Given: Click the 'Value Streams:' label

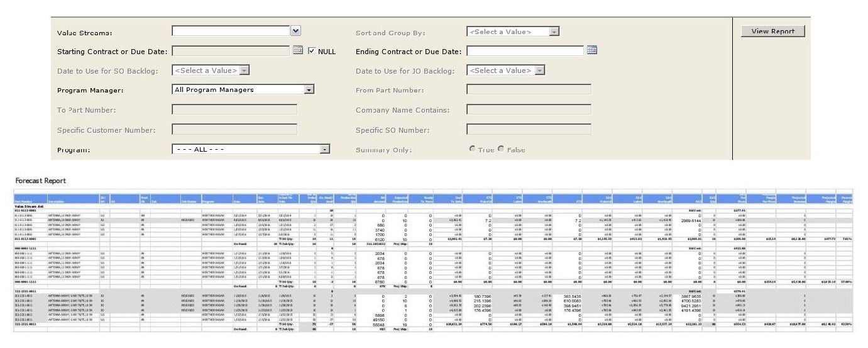Looking at the screenshot, I should coord(84,33).
